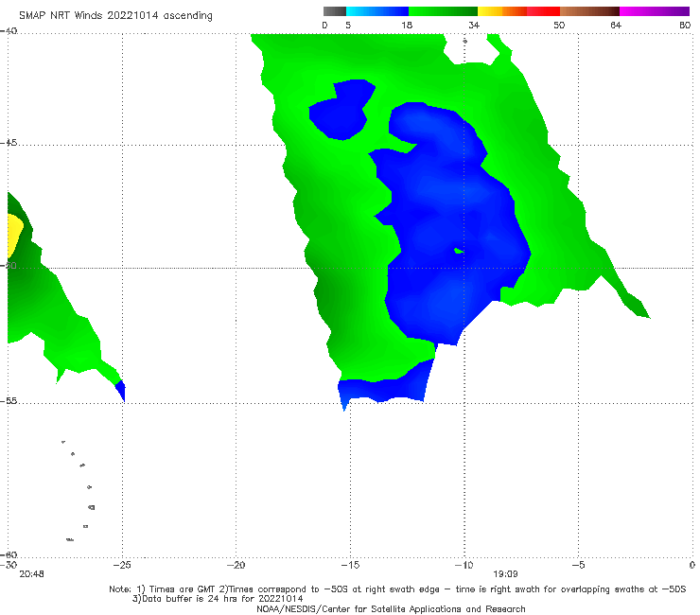The height and width of the screenshot is (615, 700).
Task: Click the title "SMAP NRT Winds 20221014 ascending"
Action: (115, 15)
